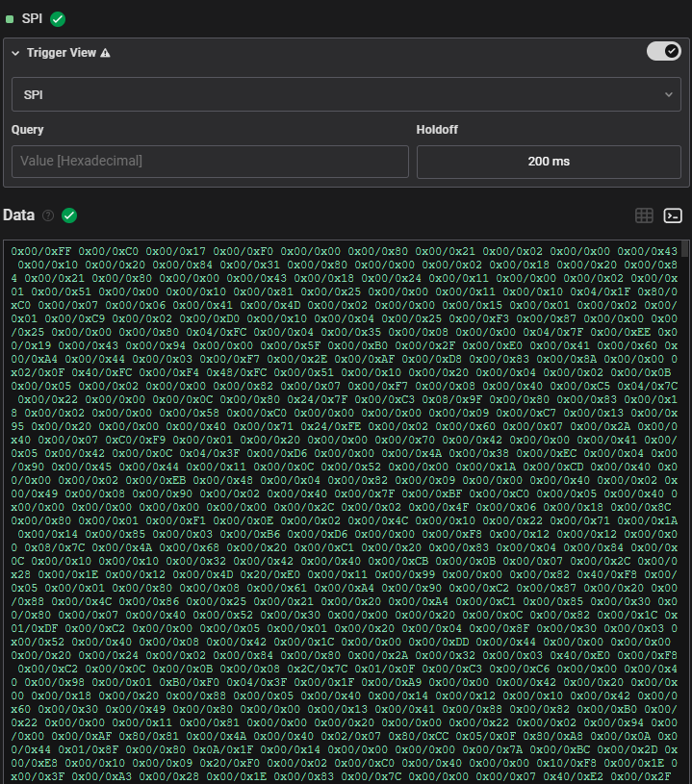
Task: Click the Data section heading
Action: coord(19,215)
